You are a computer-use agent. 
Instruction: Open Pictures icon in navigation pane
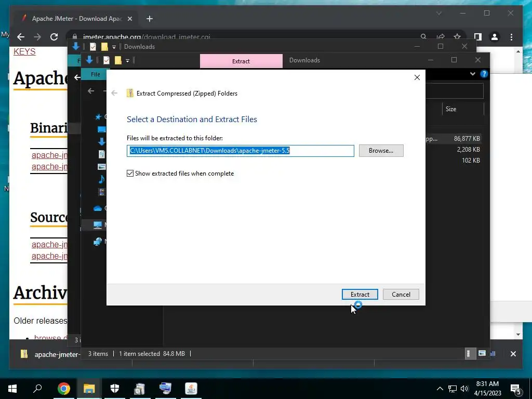101,167
